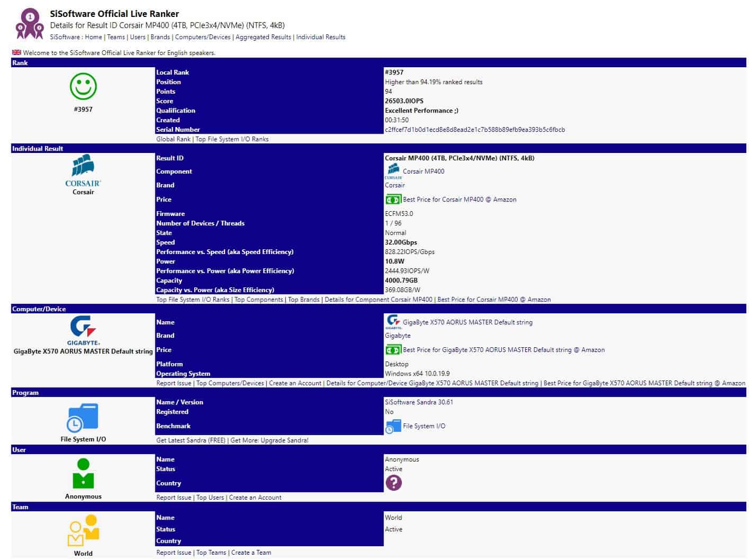Click the green Anonymous user icon

(x=83, y=474)
